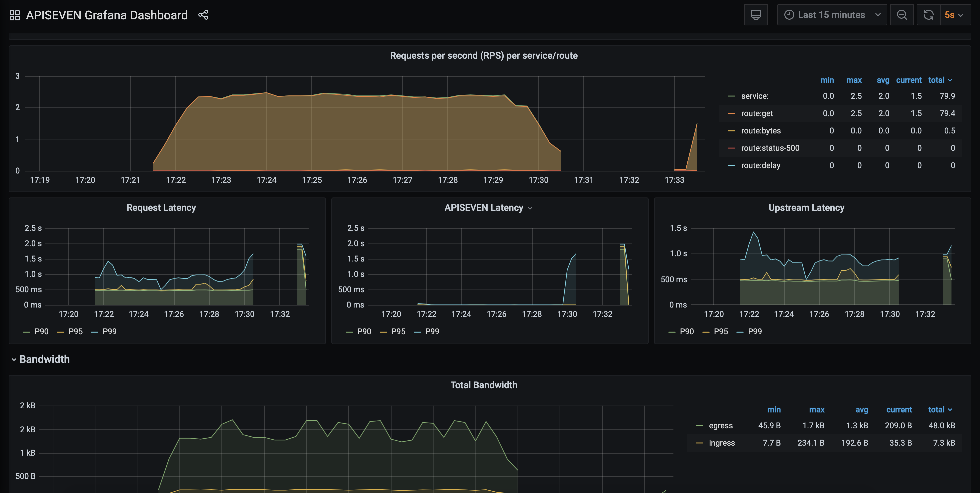Share the dashboard via share icon
This screenshot has width=980, height=493.
[203, 15]
